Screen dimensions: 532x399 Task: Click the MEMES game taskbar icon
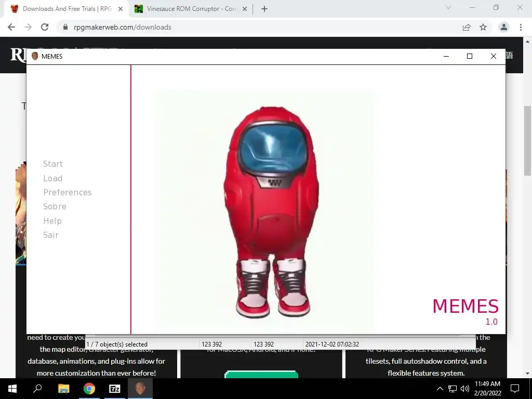(x=140, y=389)
